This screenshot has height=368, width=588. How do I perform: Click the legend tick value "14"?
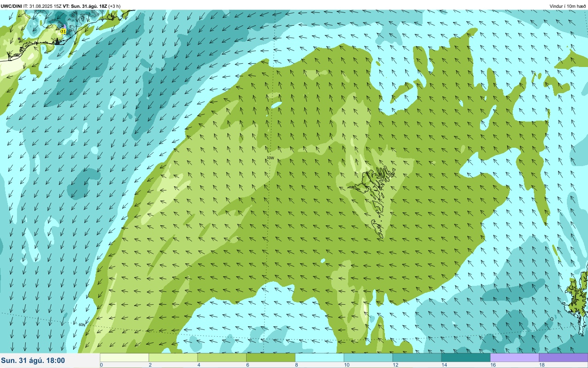[x=444, y=365]
